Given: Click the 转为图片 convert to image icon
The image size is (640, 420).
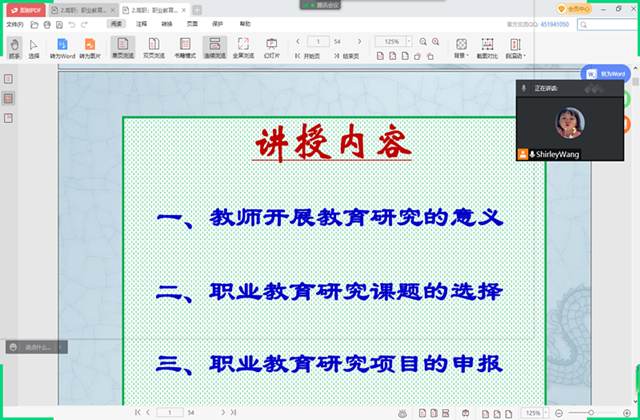Looking at the screenshot, I should (x=91, y=46).
